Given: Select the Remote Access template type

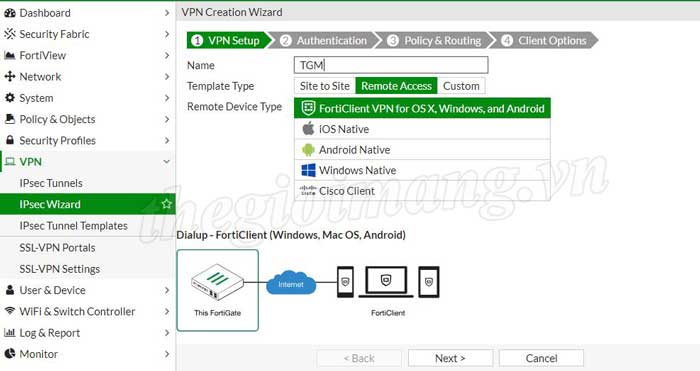Looking at the screenshot, I should coord(396,86).
